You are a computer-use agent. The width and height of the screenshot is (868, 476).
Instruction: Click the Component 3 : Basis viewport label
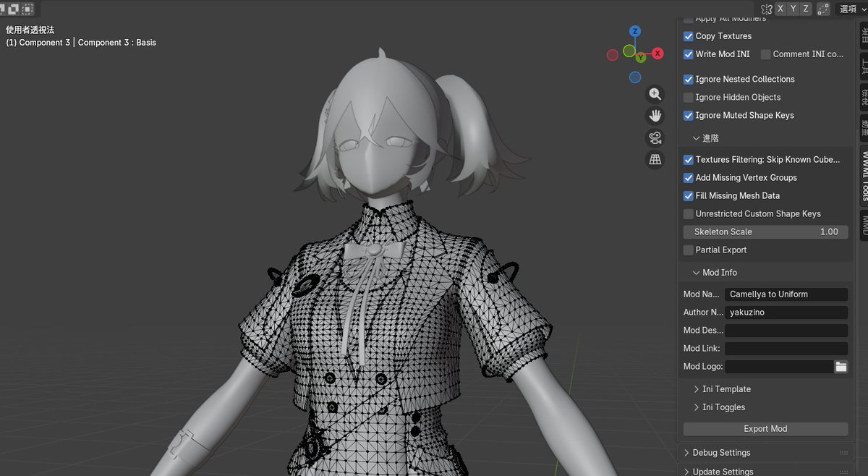point(117,43)
